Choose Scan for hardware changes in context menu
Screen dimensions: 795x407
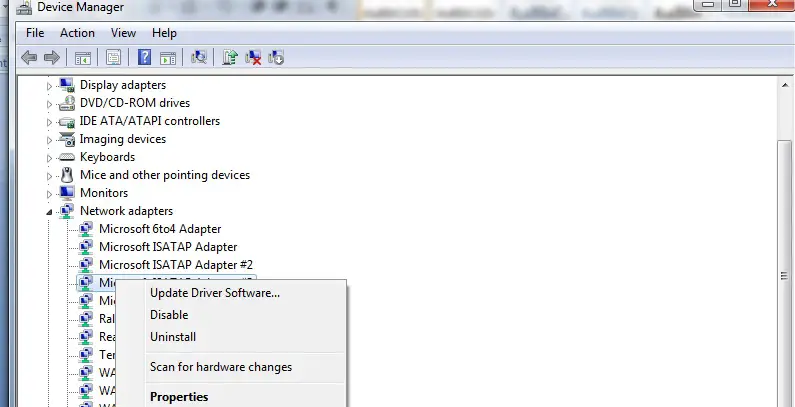coord(231,367)
